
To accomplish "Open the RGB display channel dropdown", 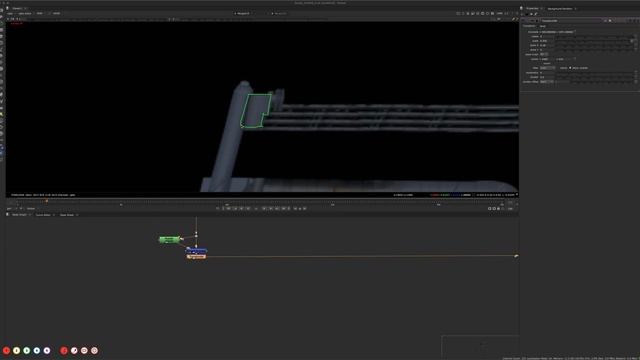I will point(40,13).
